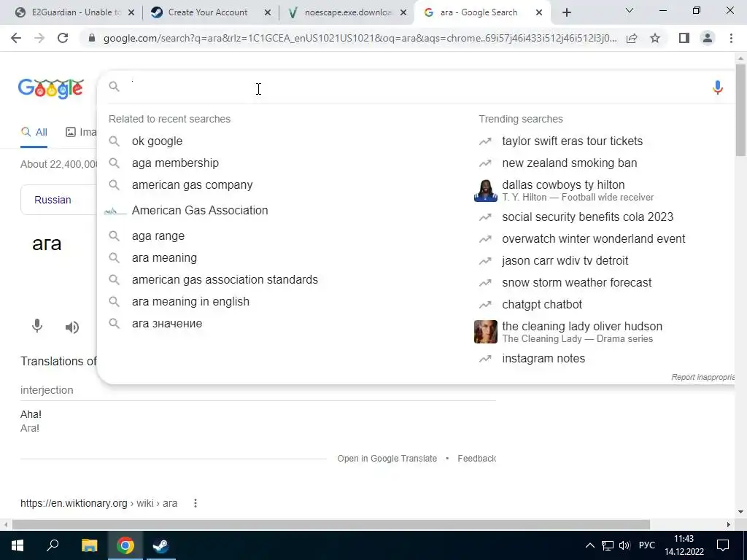This screenshot has width=747, height=560.
Task: Open the notification center icon
Action: [x=723, y=545]
